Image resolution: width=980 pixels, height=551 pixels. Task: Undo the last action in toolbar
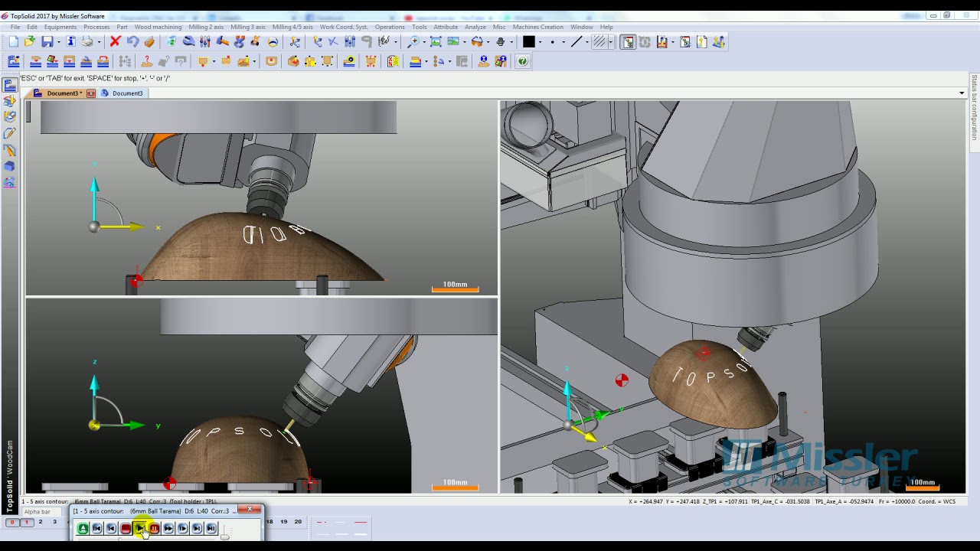pyautogui.click(x=132, y=42)
